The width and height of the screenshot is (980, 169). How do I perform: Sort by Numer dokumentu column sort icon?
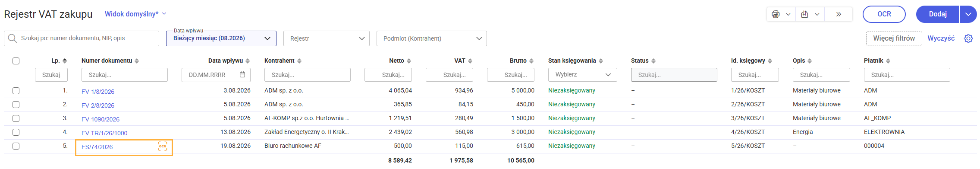pos(137,61)
